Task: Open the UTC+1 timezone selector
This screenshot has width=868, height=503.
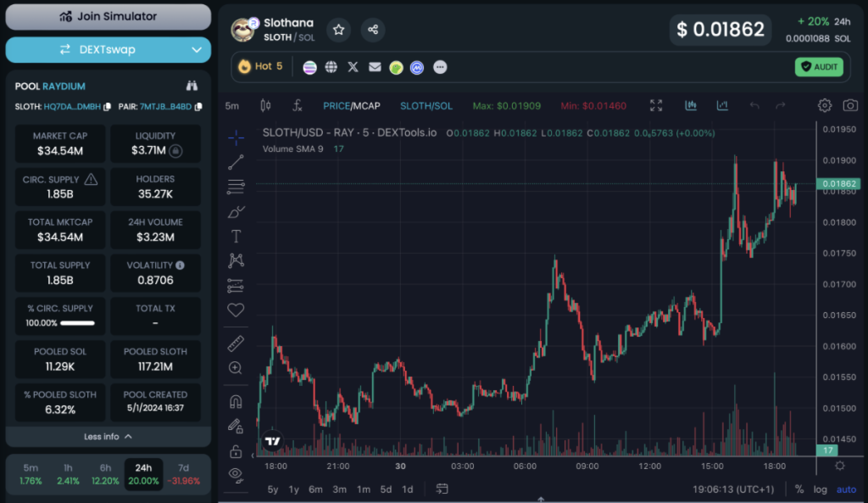Action: point(733,489)
